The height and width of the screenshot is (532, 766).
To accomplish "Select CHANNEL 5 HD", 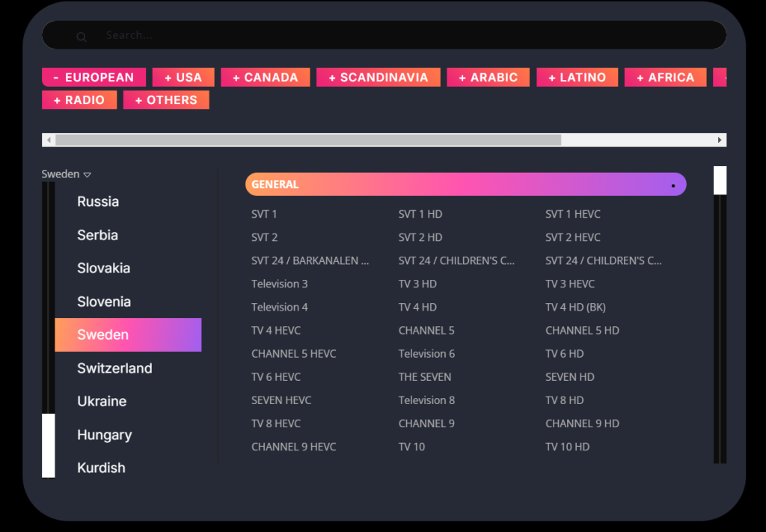I will point(582,331).
